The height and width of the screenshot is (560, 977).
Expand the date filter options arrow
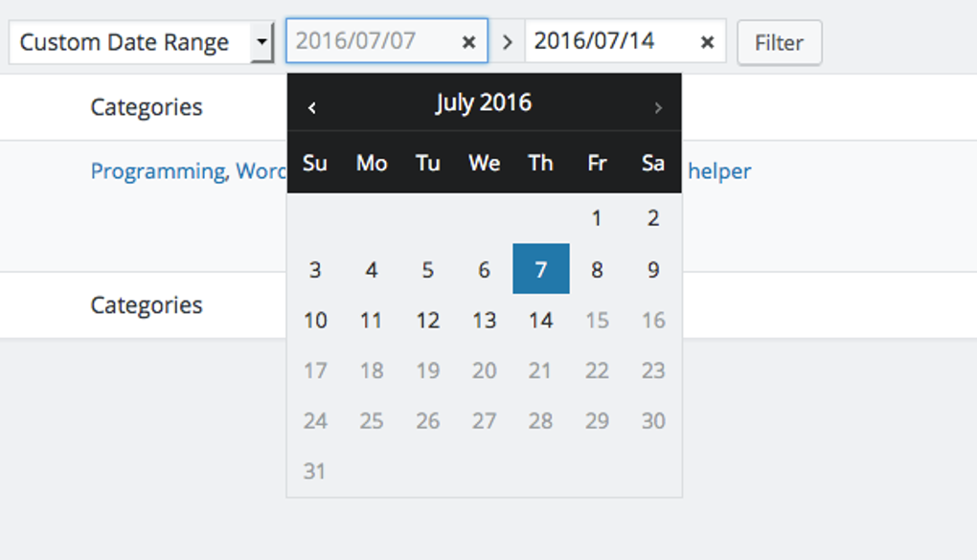pyautogui.click(x=264, y=41)
